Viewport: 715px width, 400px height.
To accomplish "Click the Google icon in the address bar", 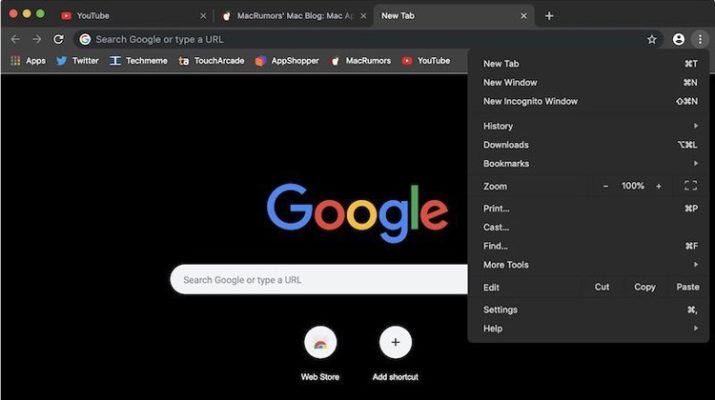I will (x=85, y=39).
